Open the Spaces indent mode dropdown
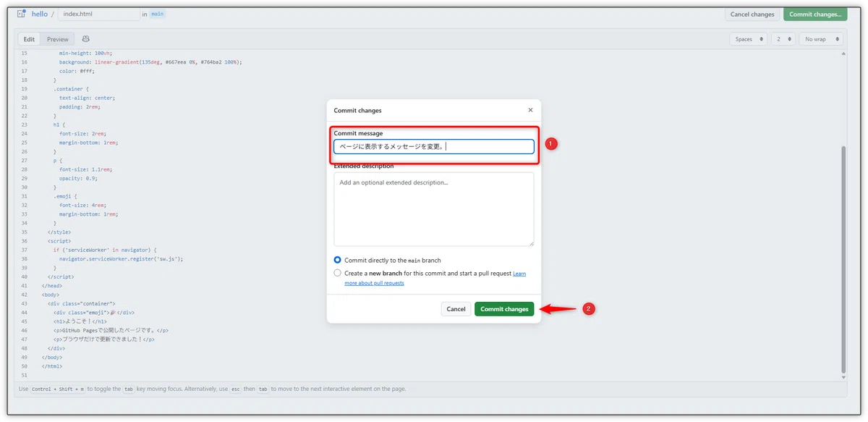This screenshot has height=422, width=868. pyautogui.click(x=749, y=39)
